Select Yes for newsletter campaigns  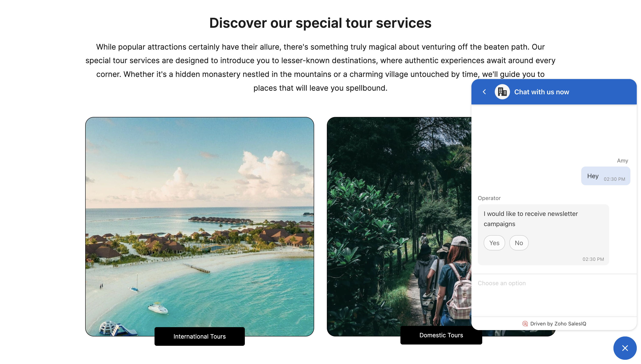pyautogui.click(x=494, y=243)
